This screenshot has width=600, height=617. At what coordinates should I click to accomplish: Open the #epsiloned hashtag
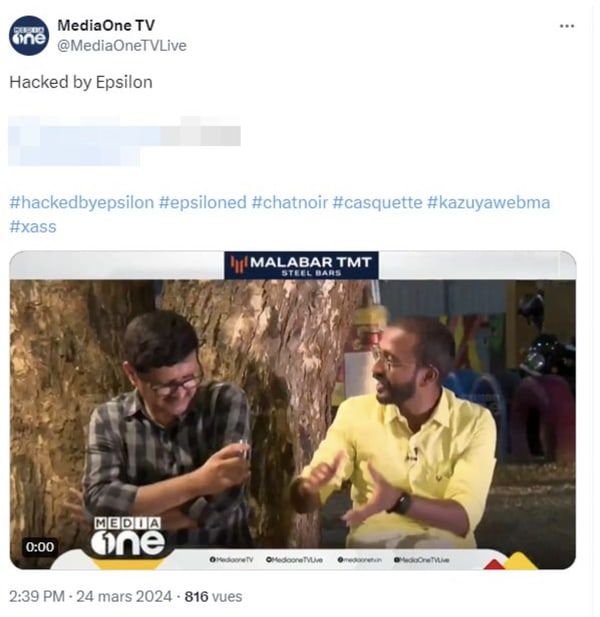click(203, 203)
